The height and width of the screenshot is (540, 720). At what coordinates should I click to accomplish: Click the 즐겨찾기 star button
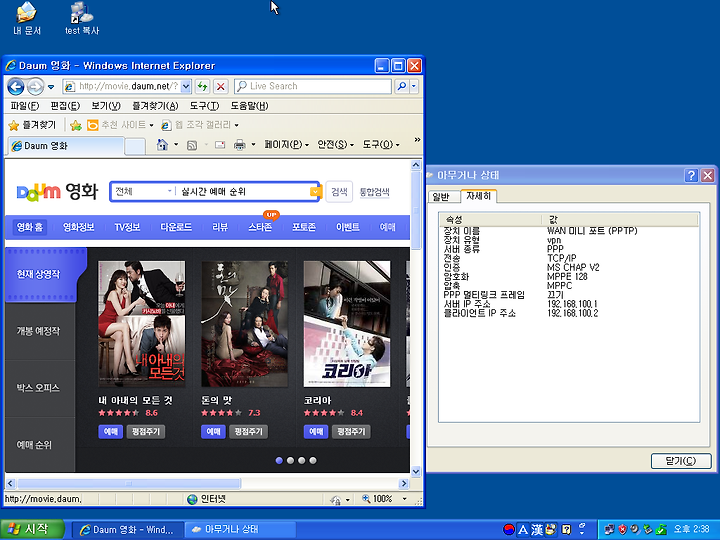pos(32,125)
